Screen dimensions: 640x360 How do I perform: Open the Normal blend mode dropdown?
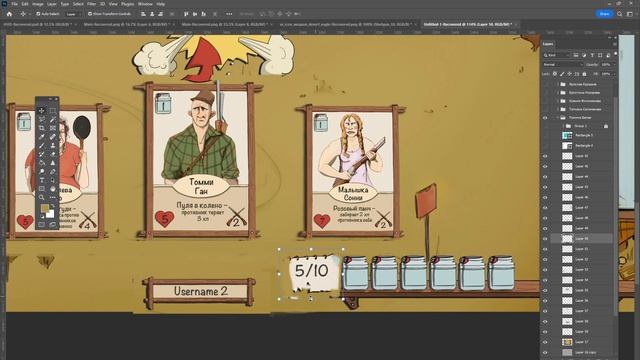pos(563,64)
